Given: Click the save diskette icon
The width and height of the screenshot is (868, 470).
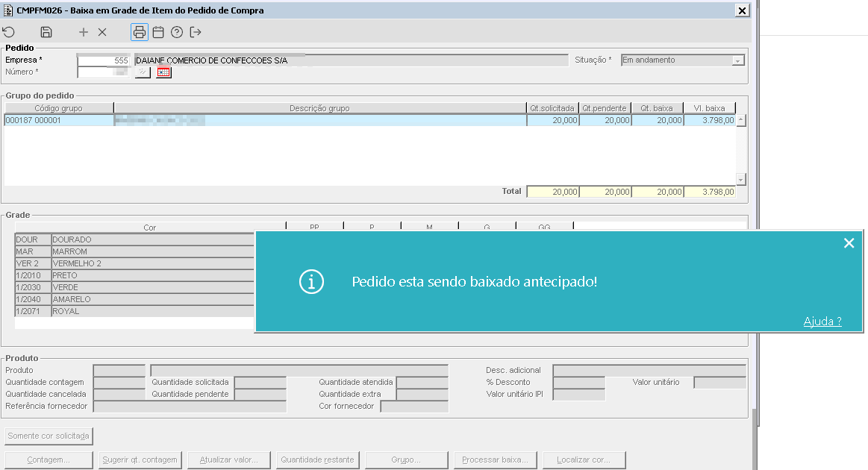Looking at the screenshot, I should pos(46,32).
